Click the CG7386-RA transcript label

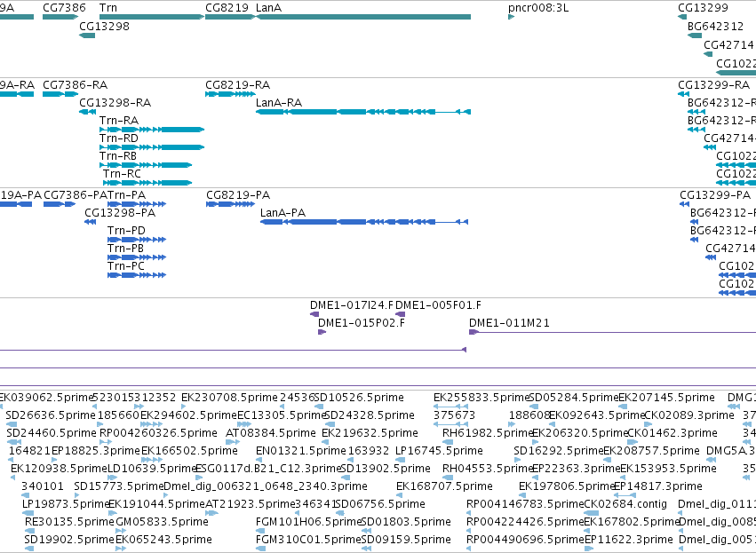pos(76,85)
